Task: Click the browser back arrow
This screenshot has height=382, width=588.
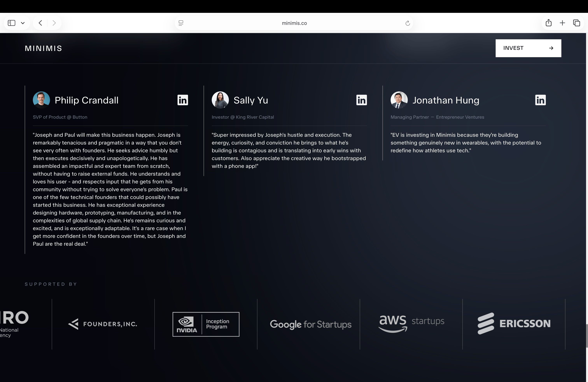Action: [x=40, y=23]
